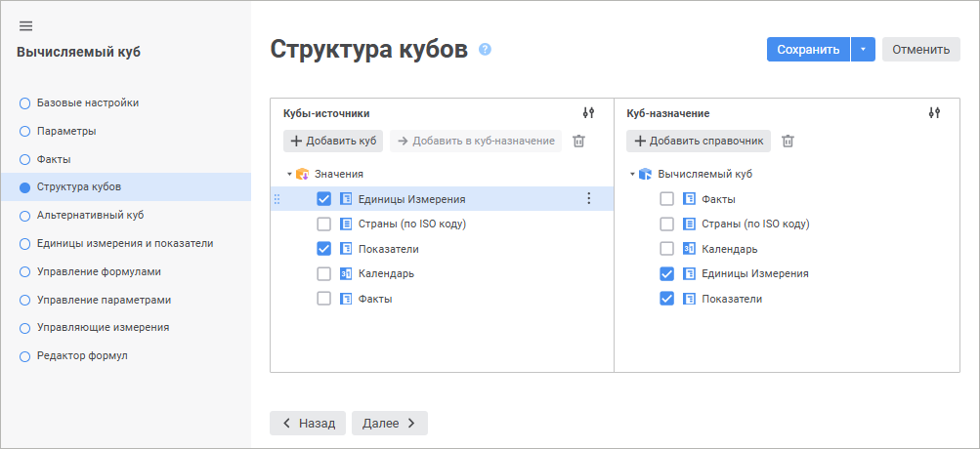Click the help question mark icon

point(485,50)
